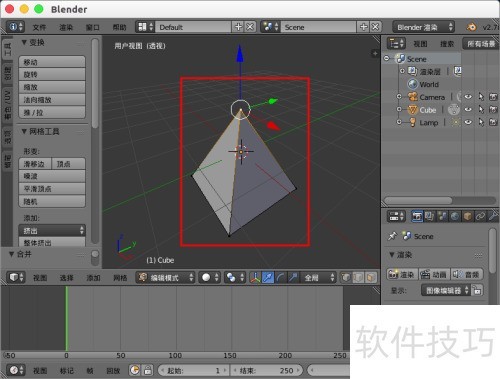Switch to vertex select mode

[x=346, y=277]
